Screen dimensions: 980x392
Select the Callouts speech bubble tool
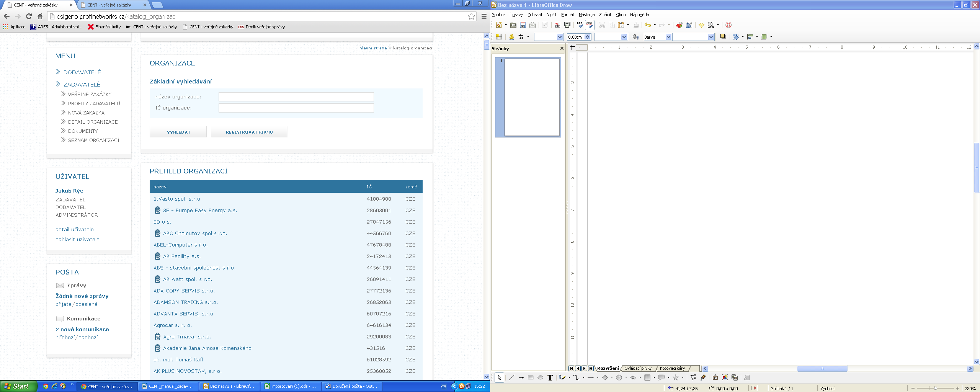661,377
